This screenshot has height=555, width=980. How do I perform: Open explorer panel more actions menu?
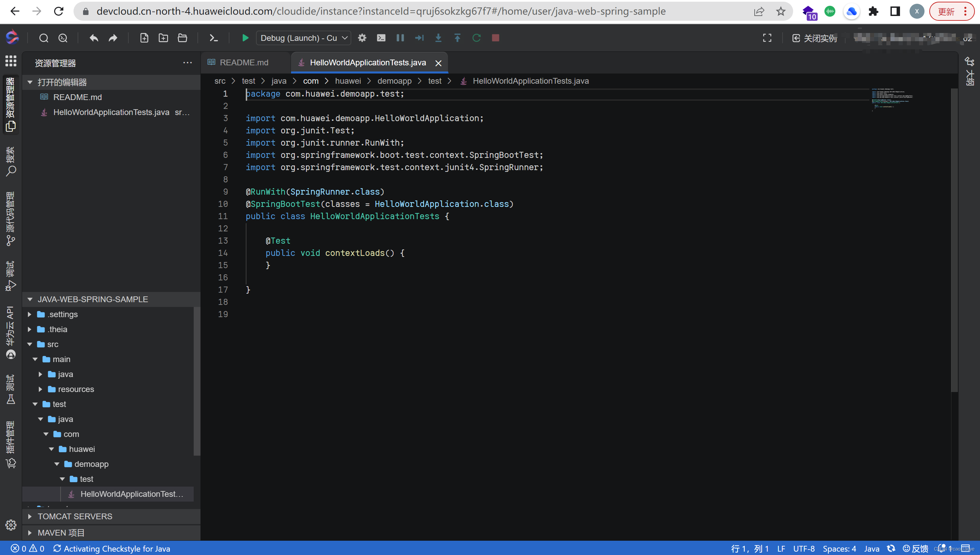pyautogui.click(x=187, y=63)
